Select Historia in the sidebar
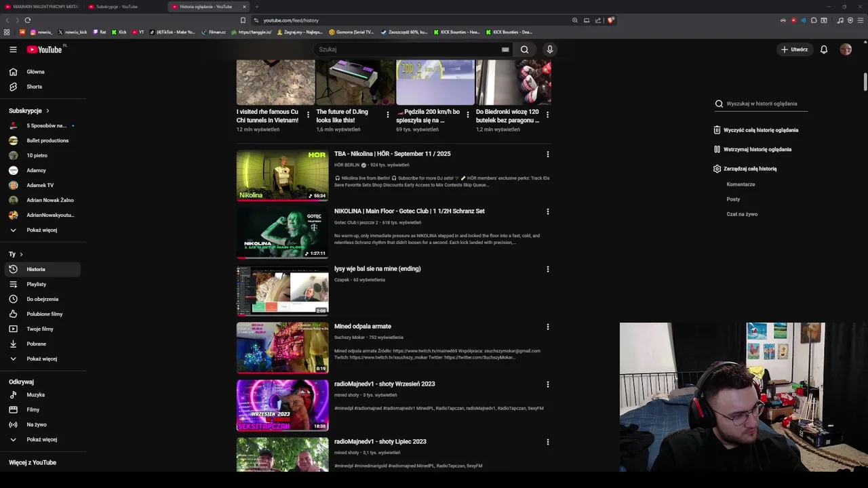 point(43,269)
